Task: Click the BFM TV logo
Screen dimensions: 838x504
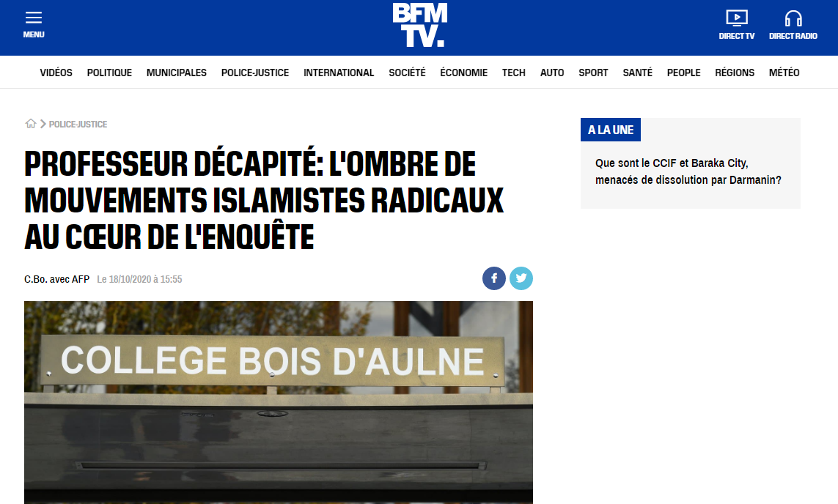Action: [x=419, y=25]
